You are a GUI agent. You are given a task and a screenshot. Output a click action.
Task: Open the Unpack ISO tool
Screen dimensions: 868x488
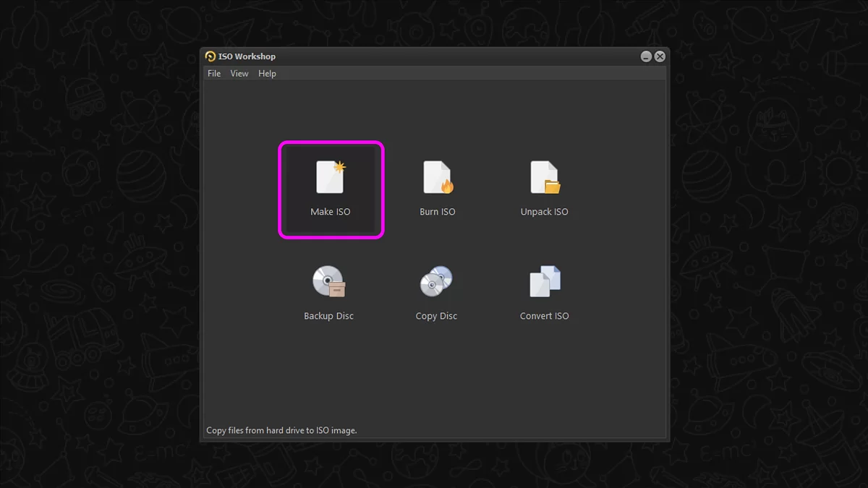pyautogui.click(x=545, y=189)
